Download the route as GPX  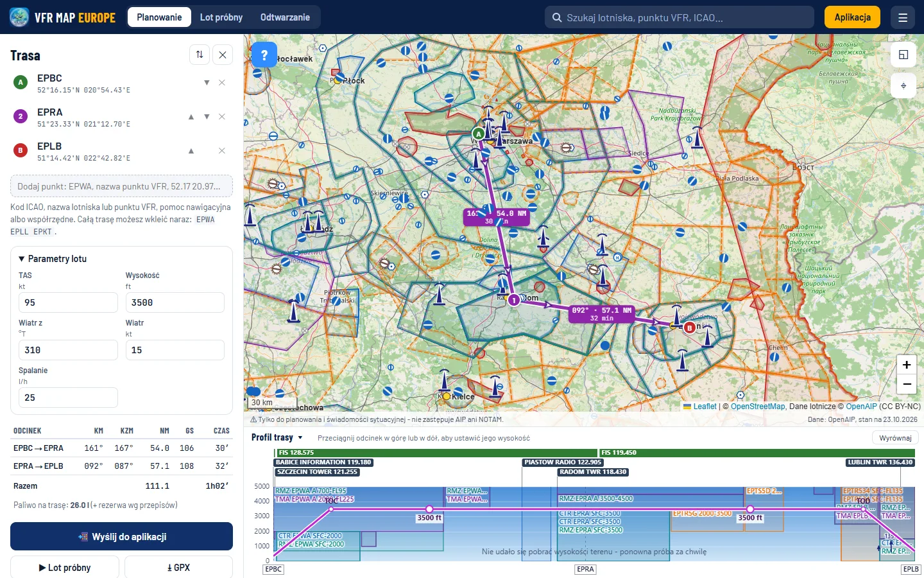pos(178,568)
